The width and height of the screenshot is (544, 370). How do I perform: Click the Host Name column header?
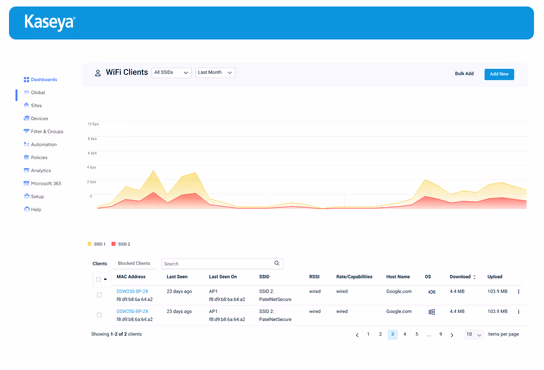coord(398,277)
